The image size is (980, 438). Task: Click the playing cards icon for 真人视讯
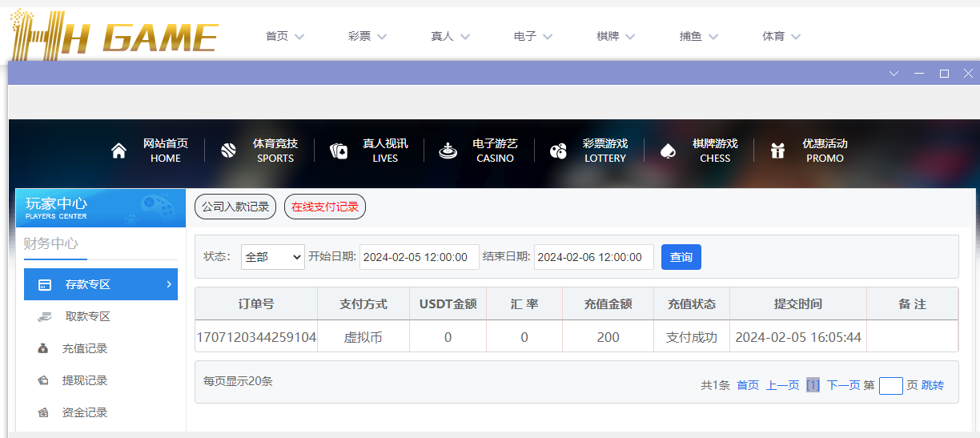[x=339, y=151]
